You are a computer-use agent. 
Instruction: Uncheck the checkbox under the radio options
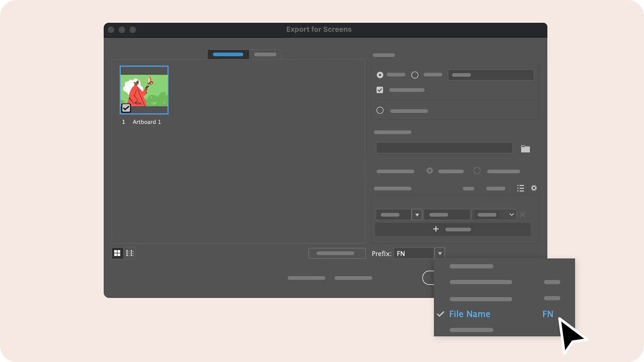[x=380, y=90]
